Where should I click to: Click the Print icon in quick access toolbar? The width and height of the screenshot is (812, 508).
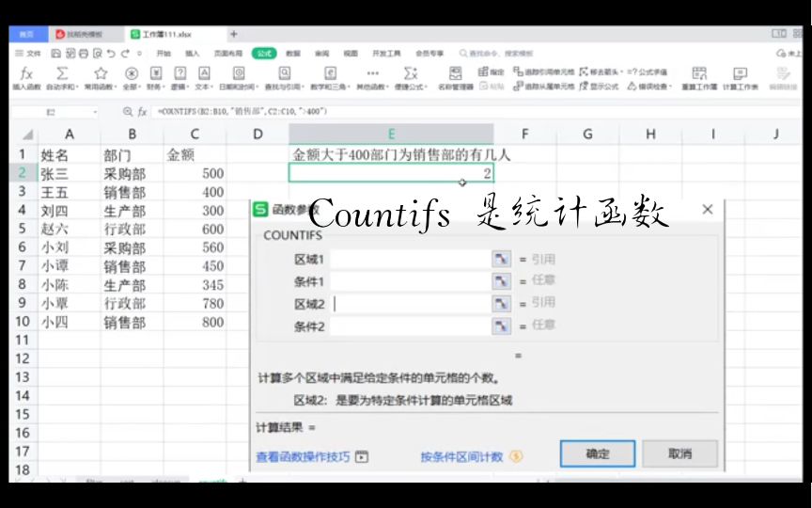coord(84,54)
